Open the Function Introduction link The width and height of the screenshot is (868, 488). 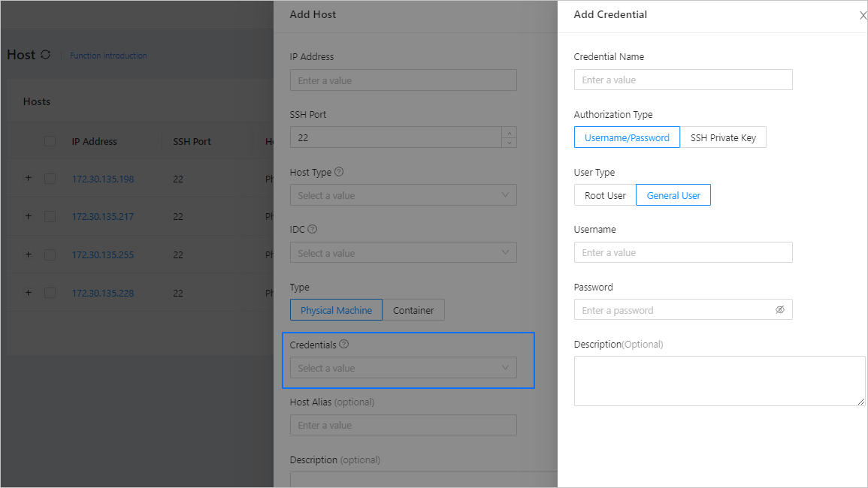point(108,56)
